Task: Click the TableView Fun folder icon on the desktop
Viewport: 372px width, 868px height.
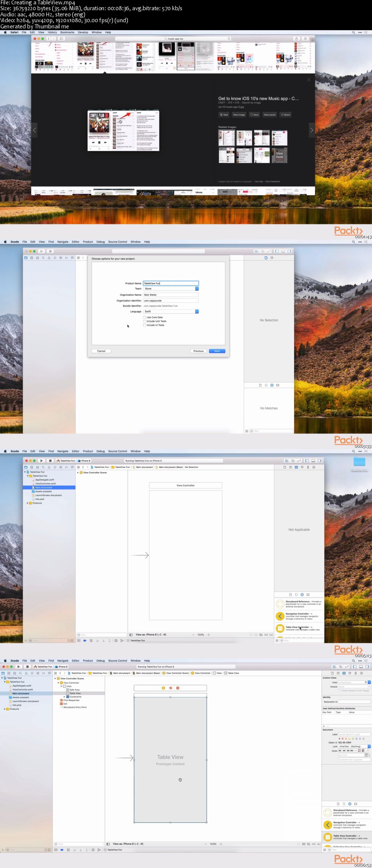Action: [359, 461]
